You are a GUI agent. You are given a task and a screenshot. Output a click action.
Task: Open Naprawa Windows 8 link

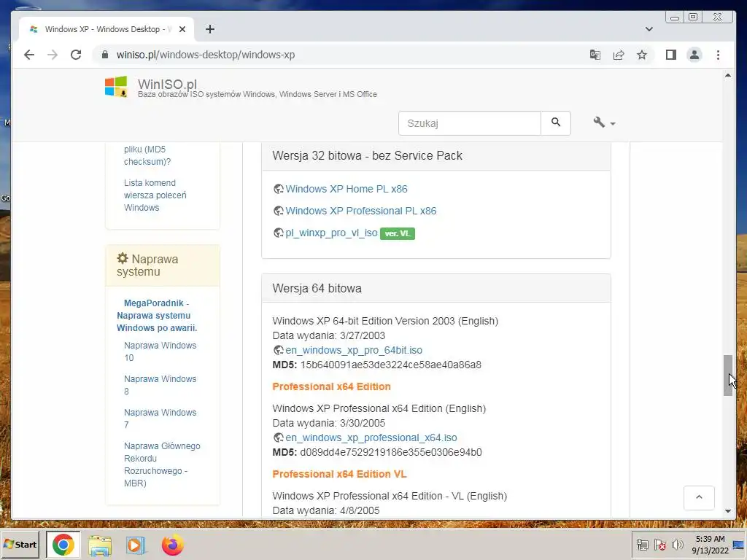pos(160,385)
